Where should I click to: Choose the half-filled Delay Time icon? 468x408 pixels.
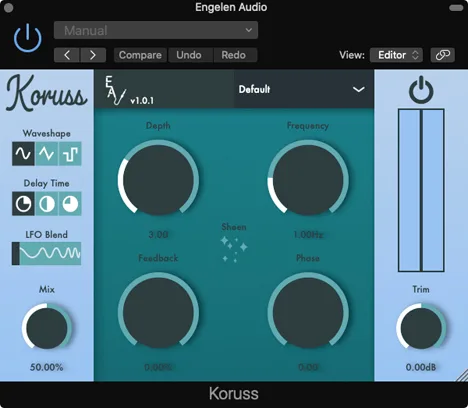pyautogui.click(x=47, y=204)
